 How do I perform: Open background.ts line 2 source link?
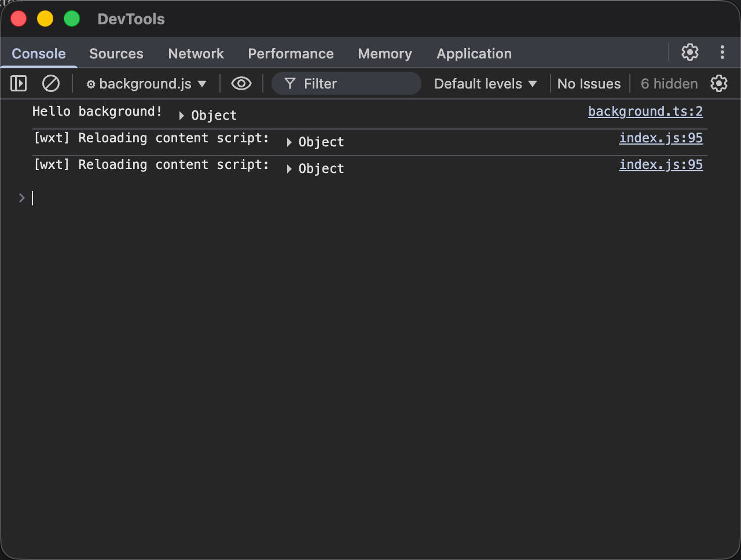pos(645,111)
